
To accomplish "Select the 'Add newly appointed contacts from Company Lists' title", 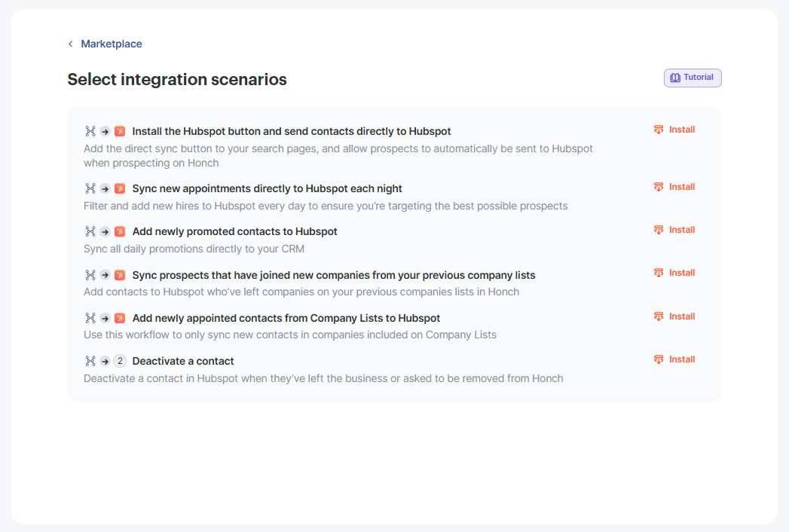I will [286, 317].
